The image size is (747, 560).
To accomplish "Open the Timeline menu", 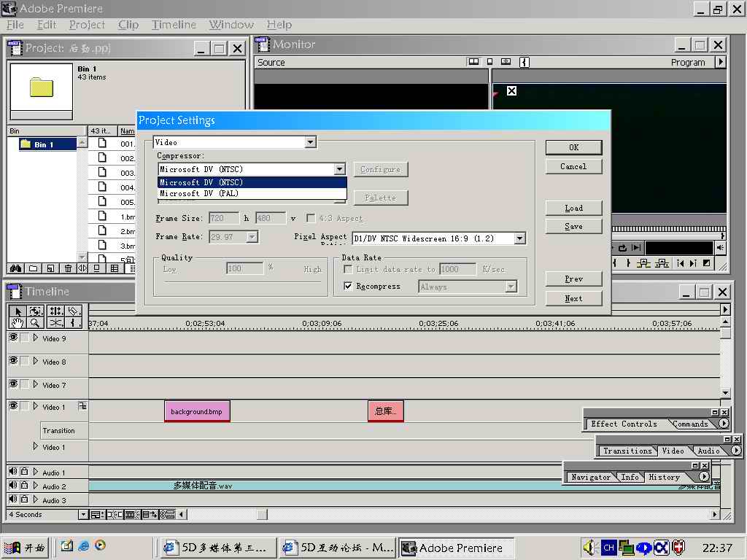I will point(174,25).
